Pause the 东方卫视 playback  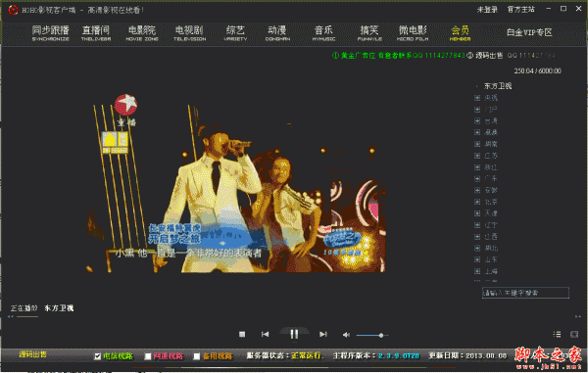[x=294, y=334]
